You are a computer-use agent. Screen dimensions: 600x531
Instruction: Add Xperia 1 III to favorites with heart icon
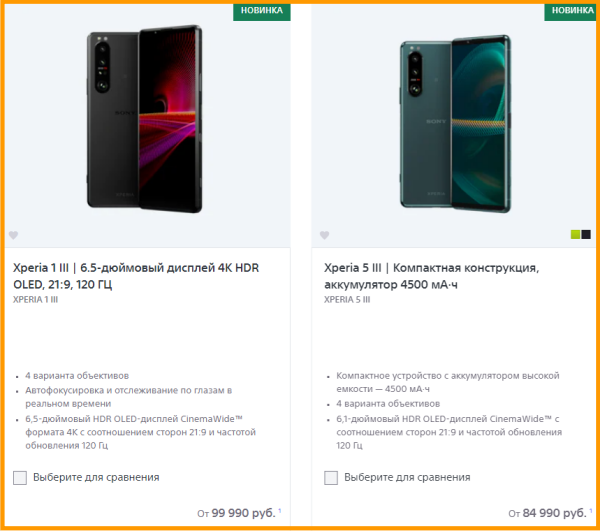point(13,235)
